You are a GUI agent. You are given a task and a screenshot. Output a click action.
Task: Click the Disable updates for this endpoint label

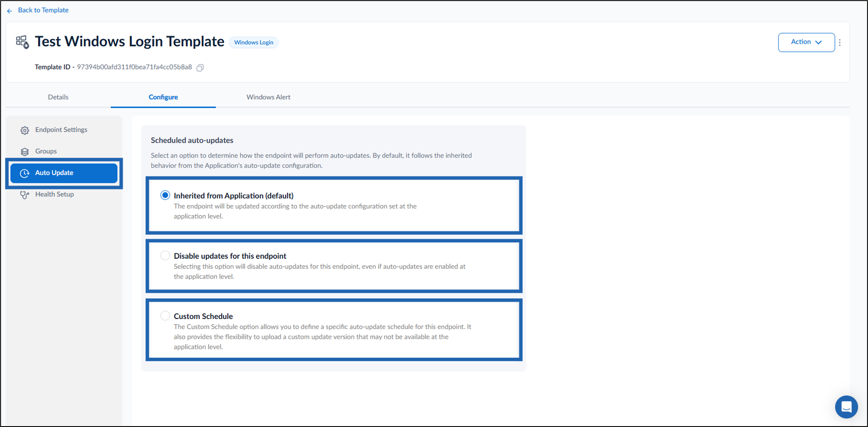click(230, 256)
